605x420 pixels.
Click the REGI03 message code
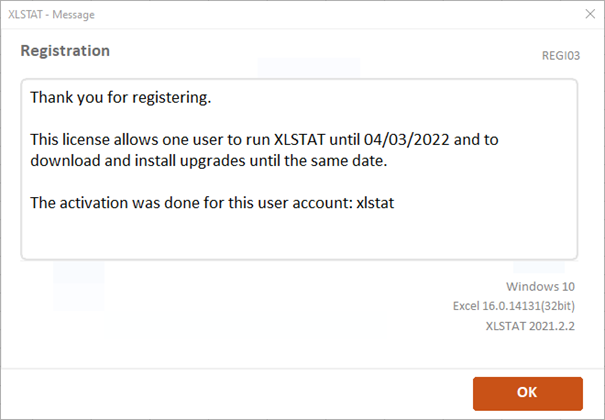(560, 58)
